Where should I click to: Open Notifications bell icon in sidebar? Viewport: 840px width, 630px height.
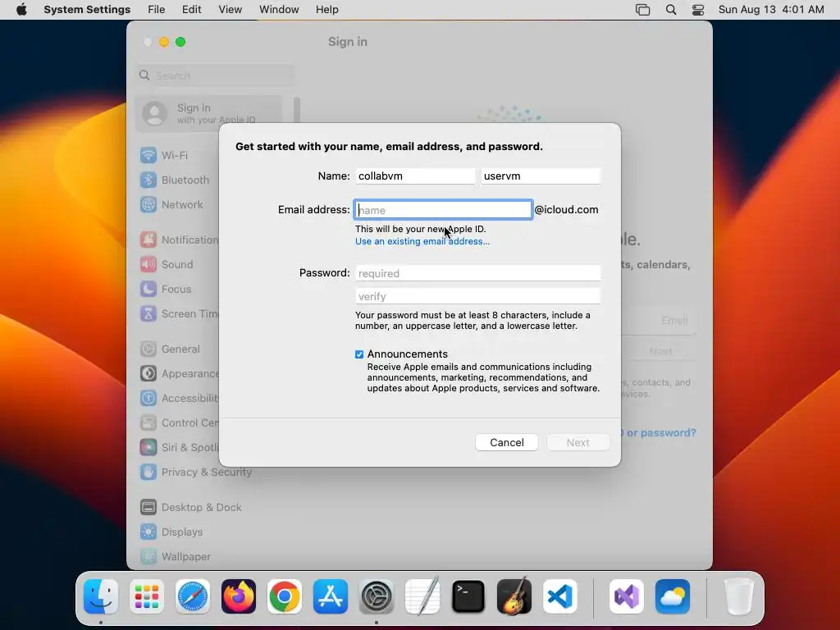pos(148,240)
